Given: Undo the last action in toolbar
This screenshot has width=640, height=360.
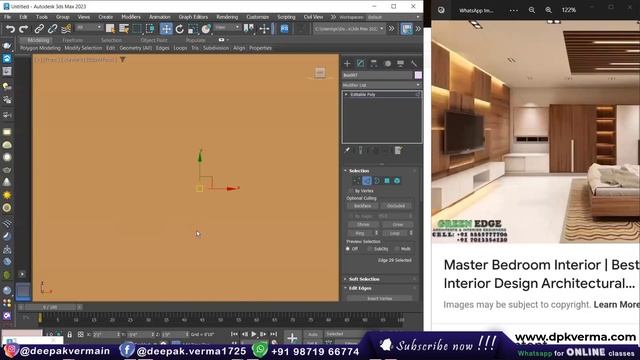Looking at the screenshot, I should (x=10, y=29).
